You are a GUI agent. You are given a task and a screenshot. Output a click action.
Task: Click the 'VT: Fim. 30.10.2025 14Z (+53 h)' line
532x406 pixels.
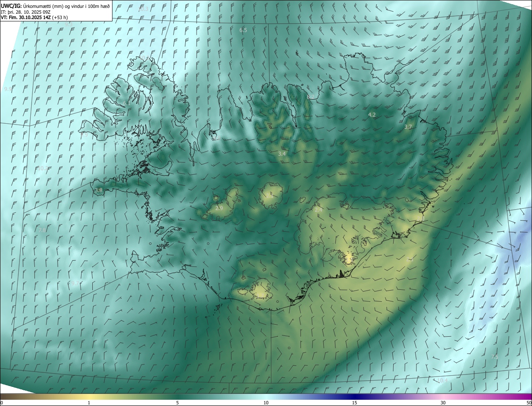pyautogui.click(x=34, y=17)
